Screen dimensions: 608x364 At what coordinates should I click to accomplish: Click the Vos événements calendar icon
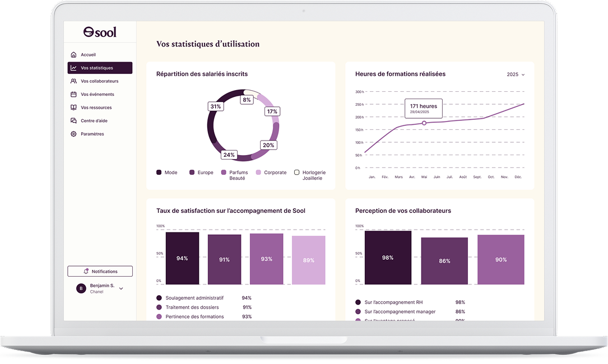pos(73,94)
